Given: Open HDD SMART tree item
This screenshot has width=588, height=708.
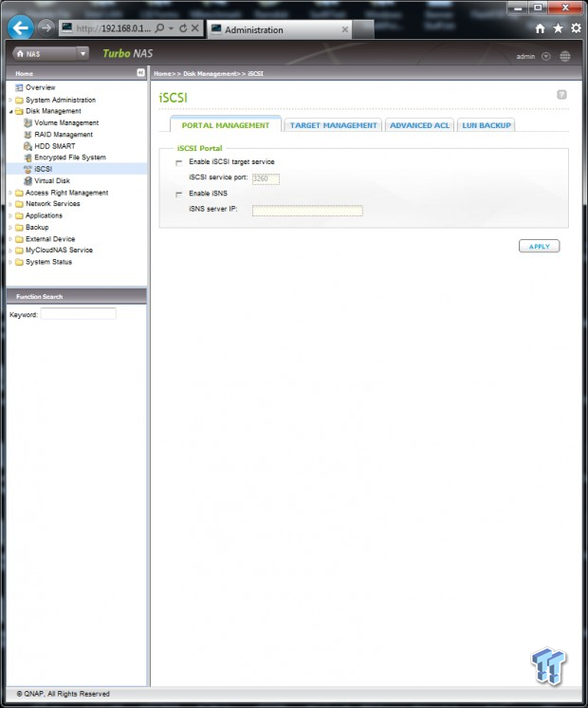Looking at the screenshot, I should click(x=55, y=146).
